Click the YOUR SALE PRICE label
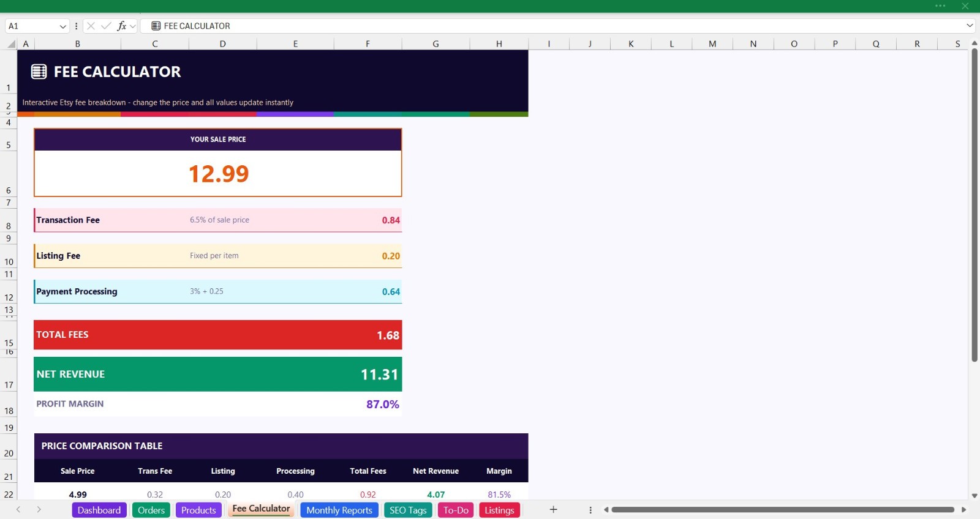 pos(218,140)
